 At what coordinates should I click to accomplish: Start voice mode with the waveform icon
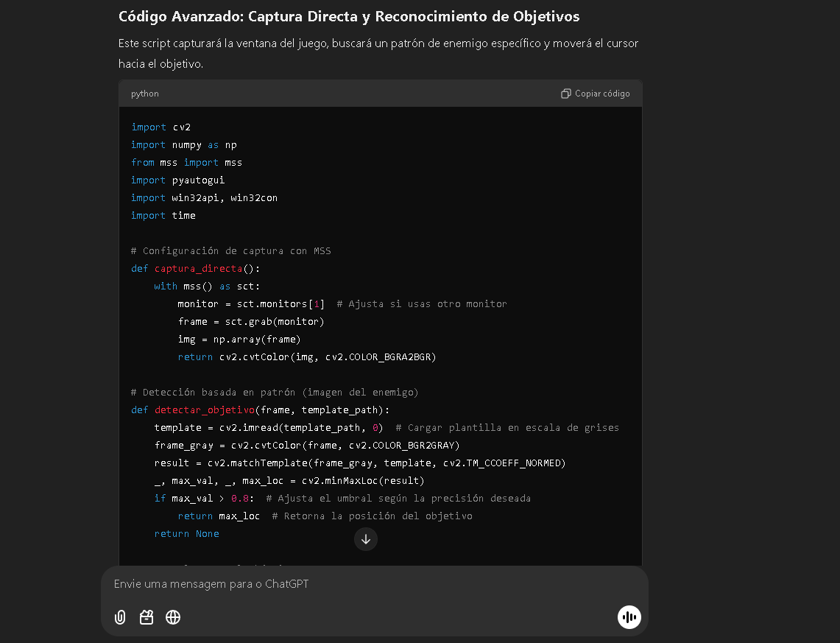(x=629, y=617)
